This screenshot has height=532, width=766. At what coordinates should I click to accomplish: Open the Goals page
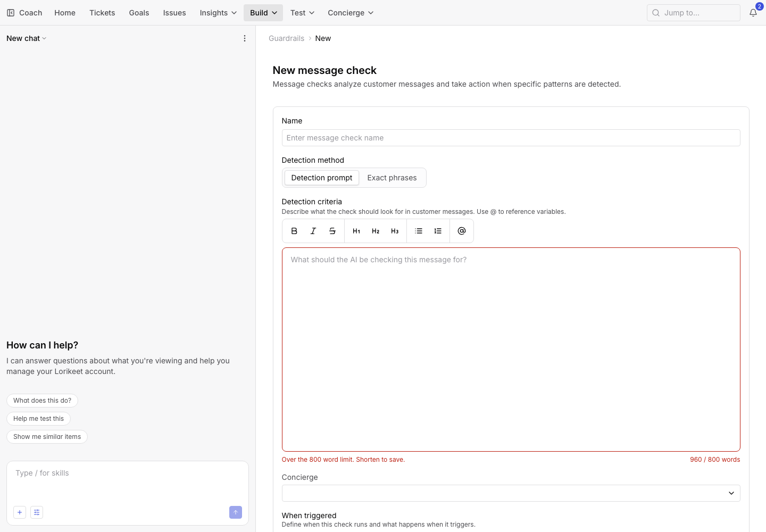pos(139,13)
